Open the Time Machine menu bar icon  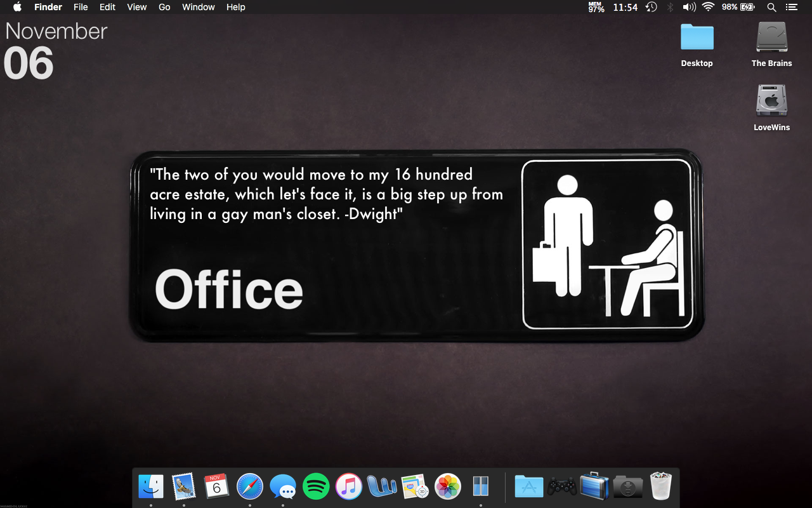pos(651,7)
